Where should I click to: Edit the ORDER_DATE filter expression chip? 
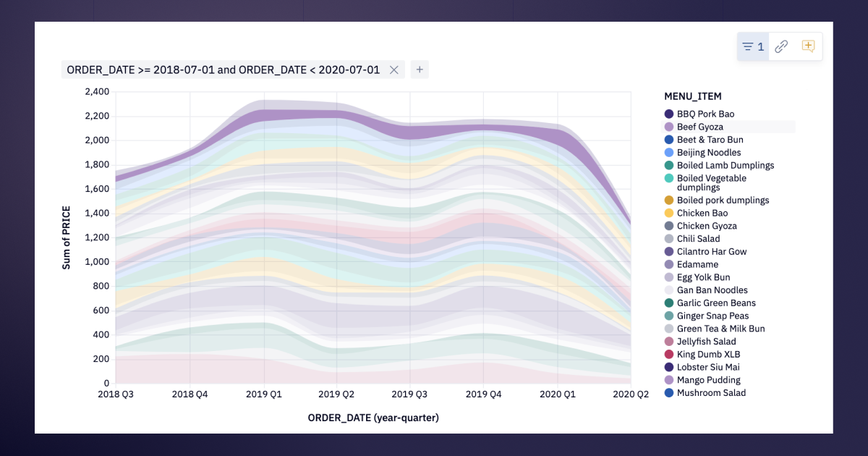click(223, 69)
